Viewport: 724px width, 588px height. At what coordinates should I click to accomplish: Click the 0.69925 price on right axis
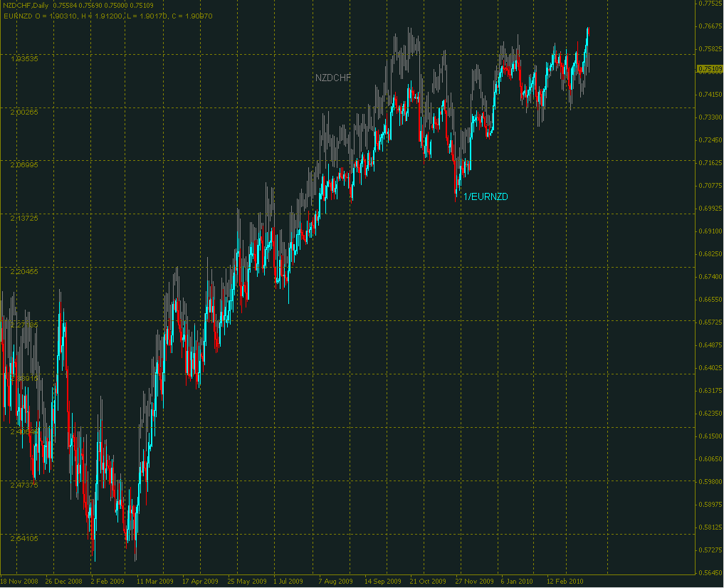(710, 208)
